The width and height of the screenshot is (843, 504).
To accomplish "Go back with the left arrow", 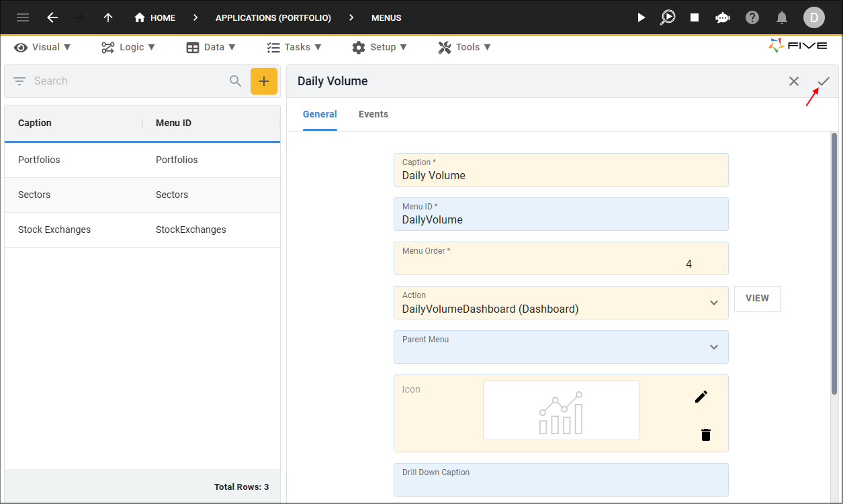I will (x=52, y=17).
